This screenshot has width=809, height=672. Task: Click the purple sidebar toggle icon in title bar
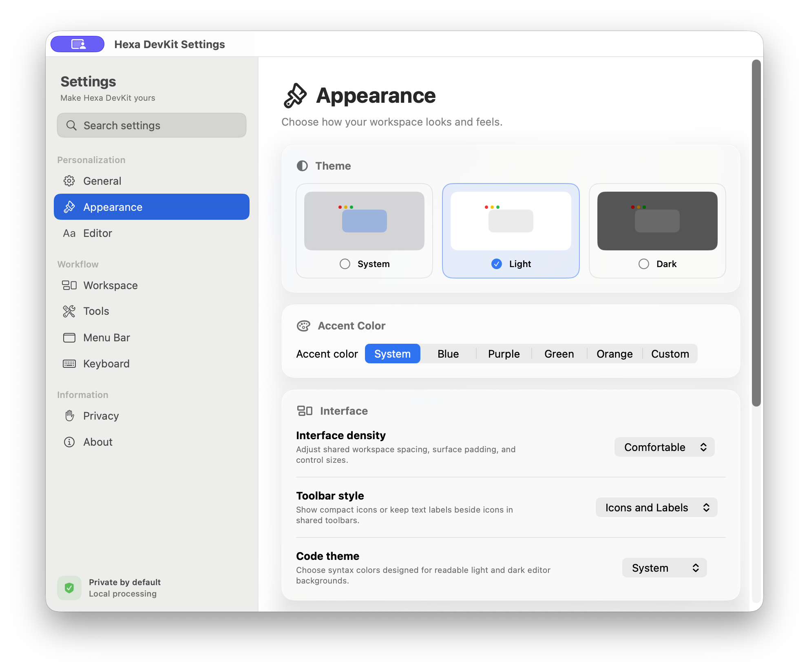point(77,44)
